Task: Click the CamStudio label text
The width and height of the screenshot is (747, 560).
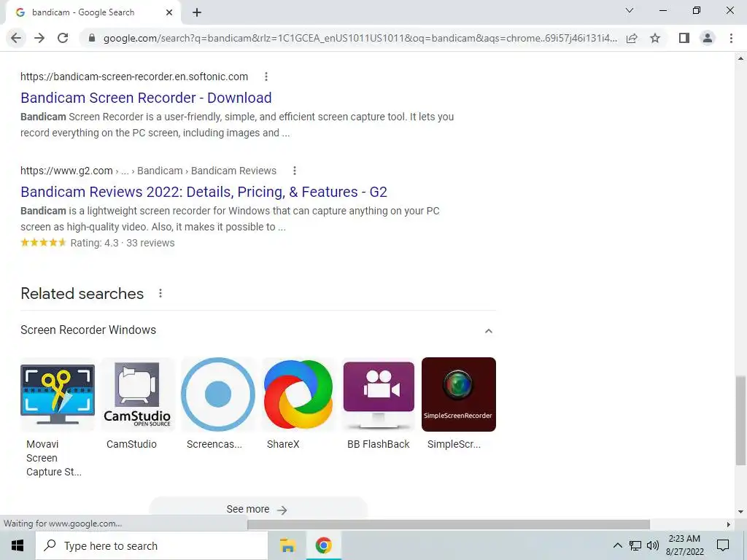Action: [x=131, y=444]
